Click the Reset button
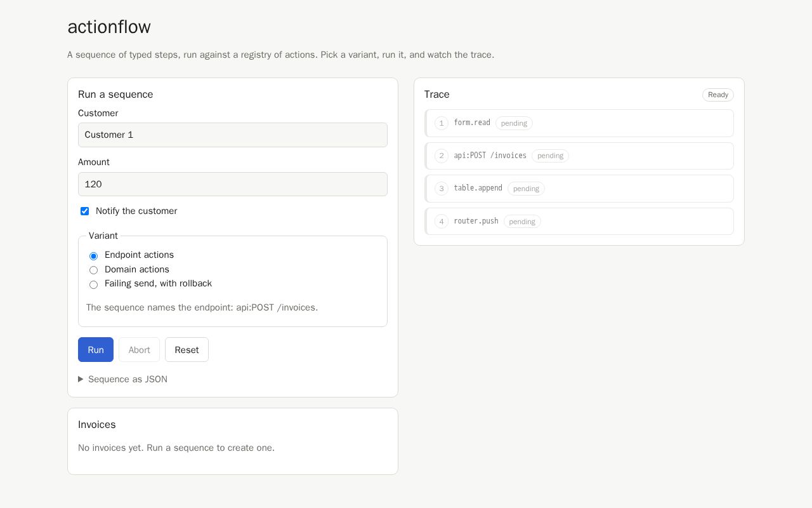The image size is (812, 508). coord(187,350)
